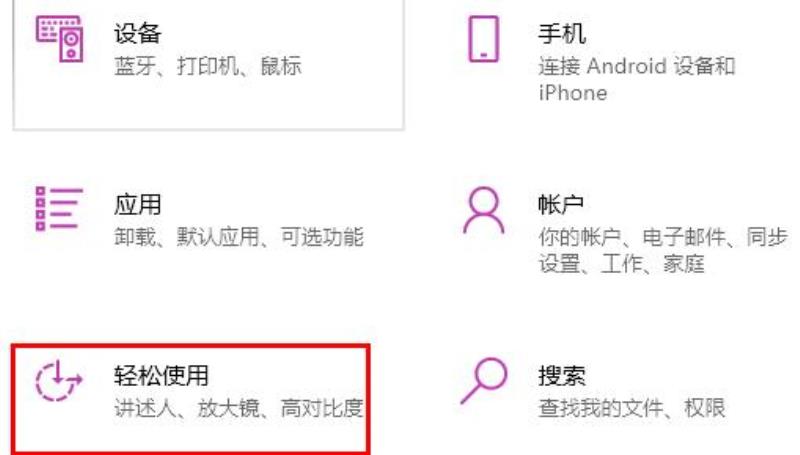This screenshot has width=800, height=455.
Task: Click the person icon for 帐户
Action: click(483, 210)
